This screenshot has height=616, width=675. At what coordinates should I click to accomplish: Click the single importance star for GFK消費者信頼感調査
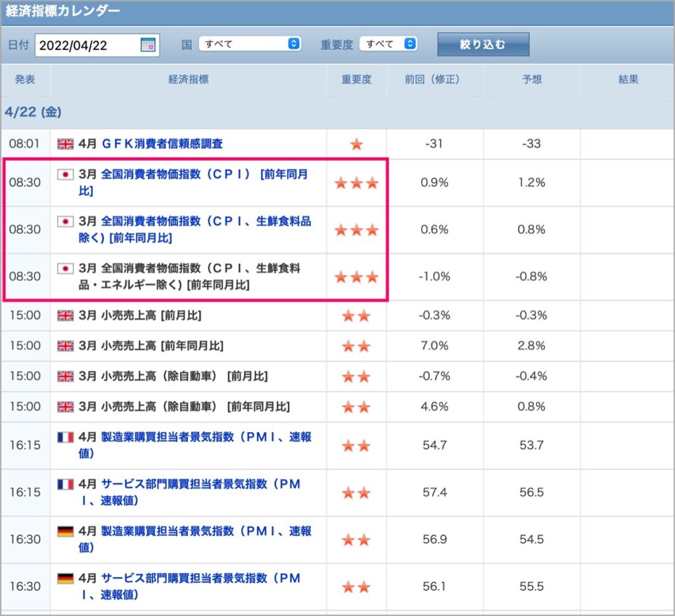[357, 144]
